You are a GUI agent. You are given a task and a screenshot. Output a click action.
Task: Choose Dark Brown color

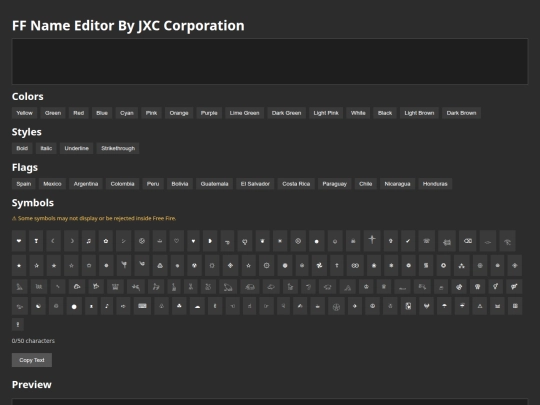coord(461,113)
